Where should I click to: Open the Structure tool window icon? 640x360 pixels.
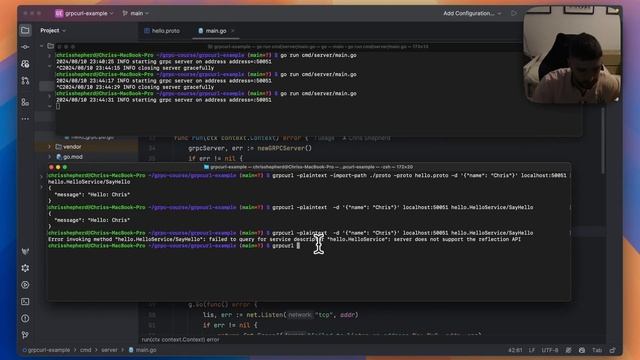pyautogui.click(x=25, y=102)
